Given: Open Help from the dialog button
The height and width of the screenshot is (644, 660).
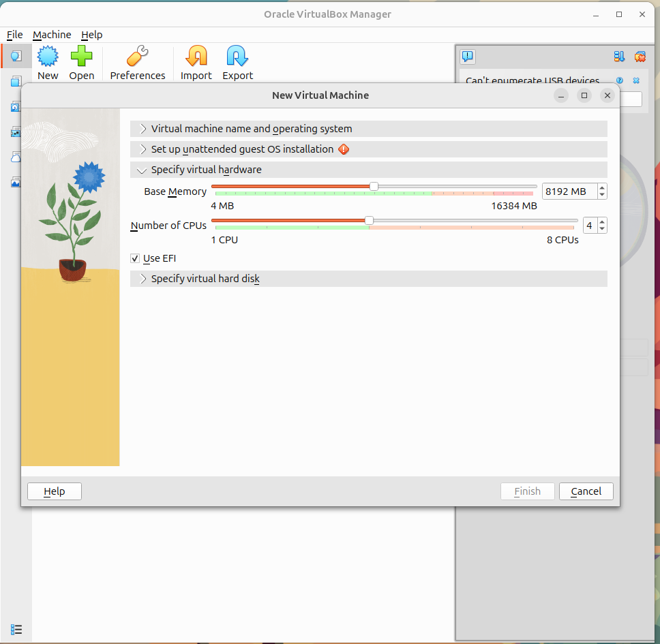Looking at the screenshot, I should [x=54, y=491].
